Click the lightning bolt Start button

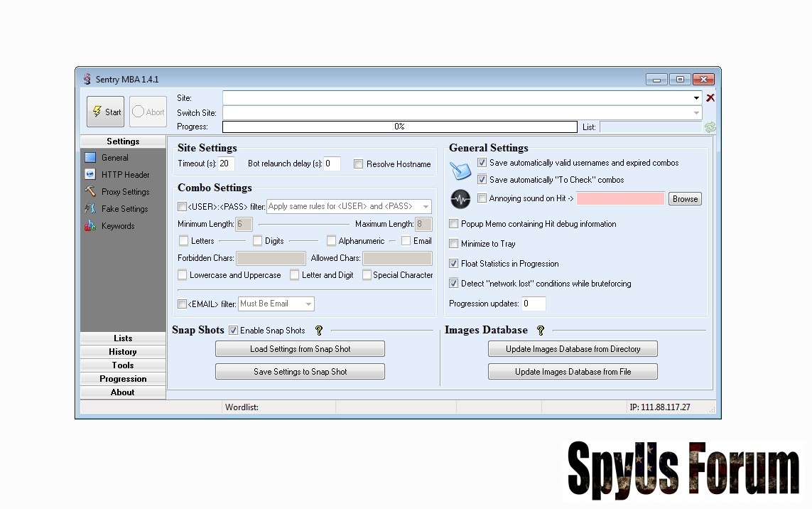(x=105, y=112)
